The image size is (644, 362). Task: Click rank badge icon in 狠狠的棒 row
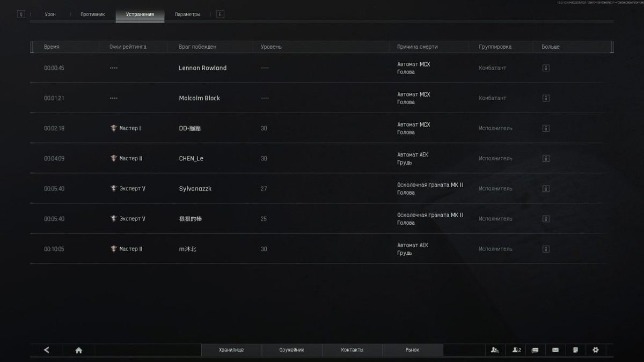pyautogui.click(x=113, y=218)
